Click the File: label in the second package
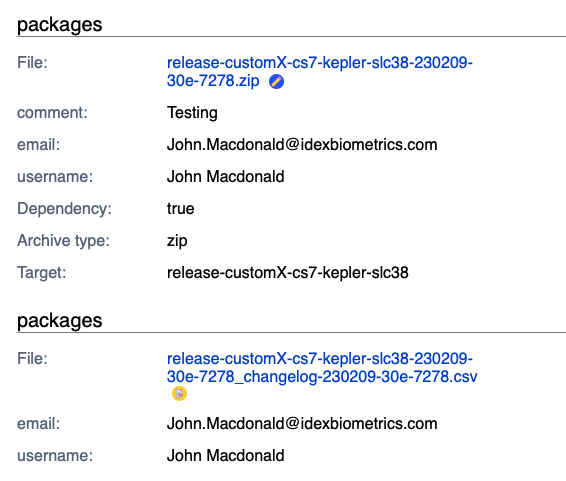This screenshot has width=566, height=481. coord(32,359)
